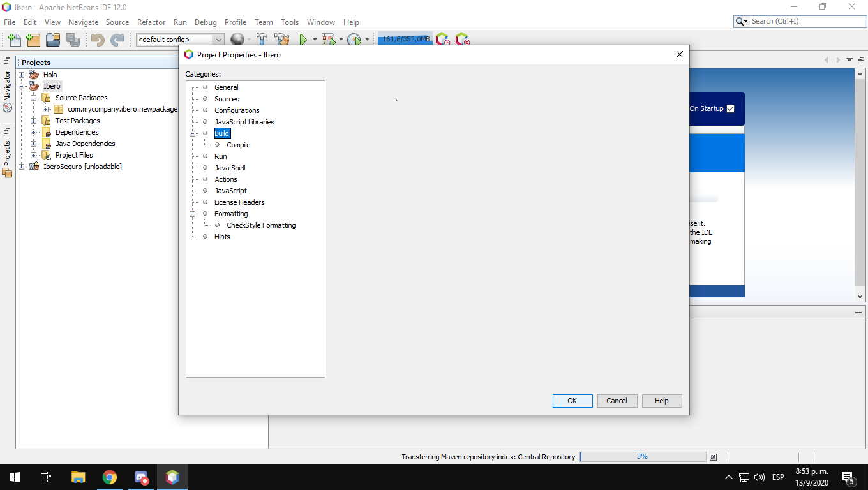
Task: Open the Debug Project dropdown arrow
Action: coord(341,40)
